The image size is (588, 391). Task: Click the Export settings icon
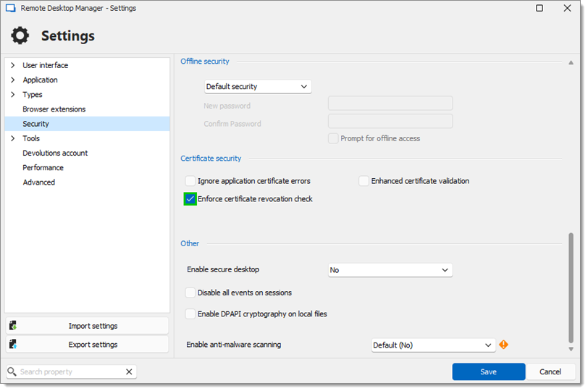(13, 344)
